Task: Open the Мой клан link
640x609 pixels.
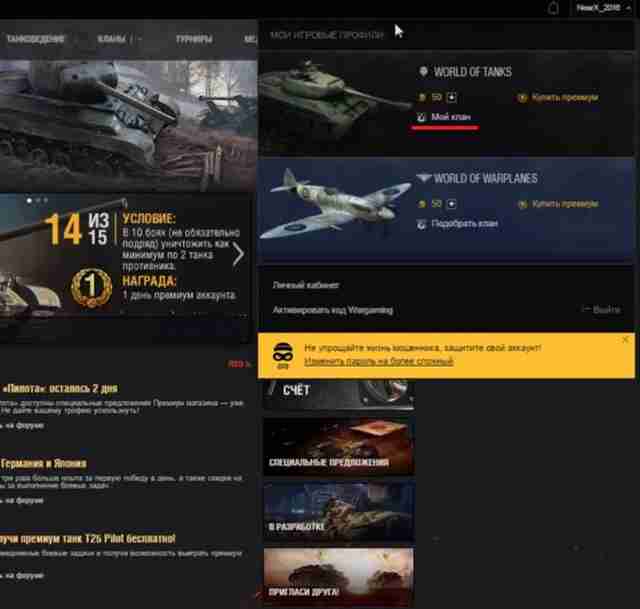Action: (451, 117)
